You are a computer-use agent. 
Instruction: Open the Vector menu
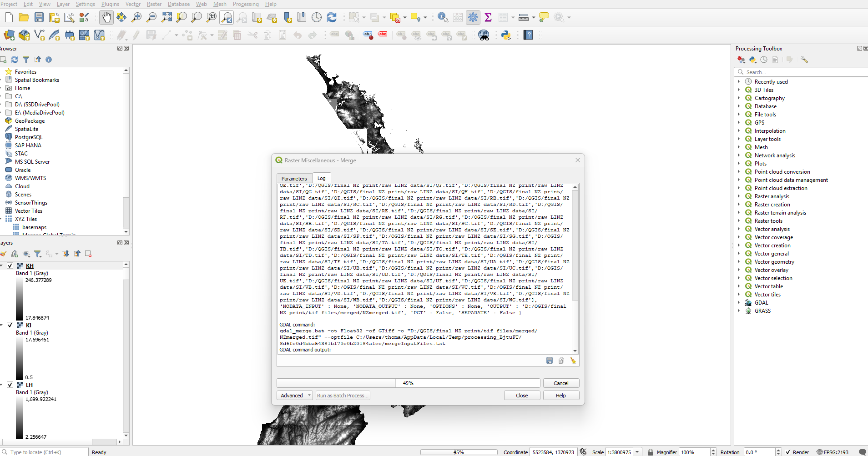click(133, 4)
